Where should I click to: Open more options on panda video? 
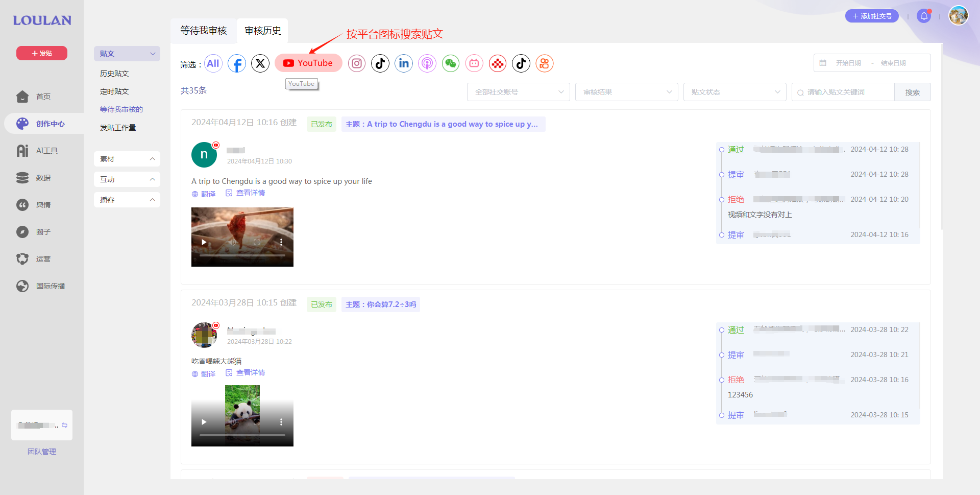click(281, 422)
